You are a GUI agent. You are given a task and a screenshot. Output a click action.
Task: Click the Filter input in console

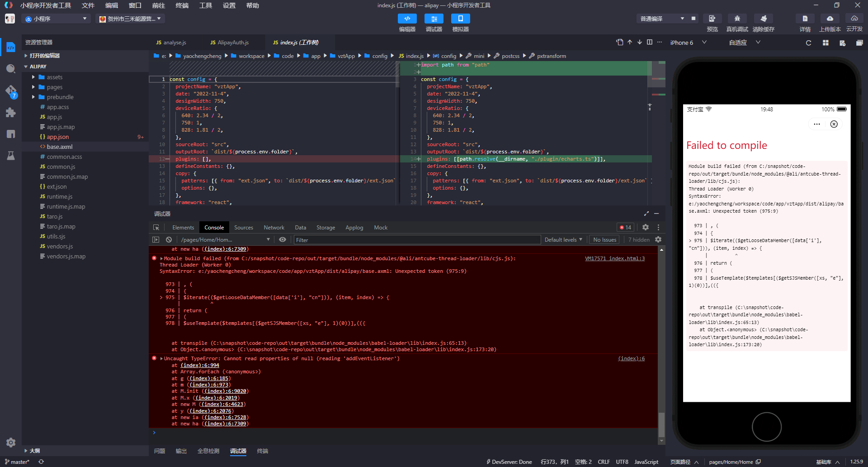tap(417, 240)
